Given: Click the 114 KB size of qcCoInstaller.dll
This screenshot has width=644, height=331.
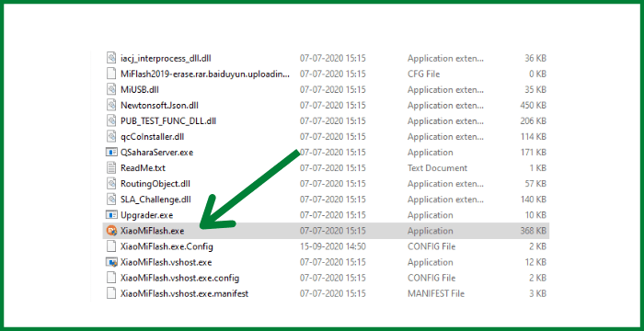Looking at the screenshot, I should tap(533, 137).
